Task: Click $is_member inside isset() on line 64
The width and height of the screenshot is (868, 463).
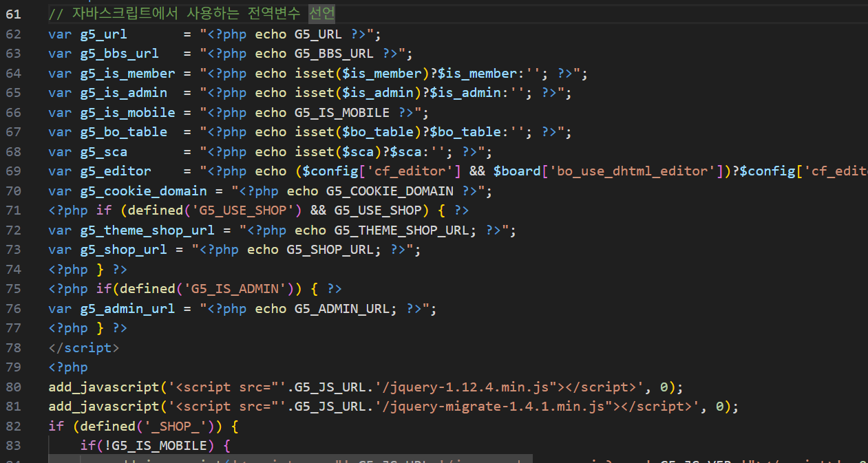Action: click(381, 73)
